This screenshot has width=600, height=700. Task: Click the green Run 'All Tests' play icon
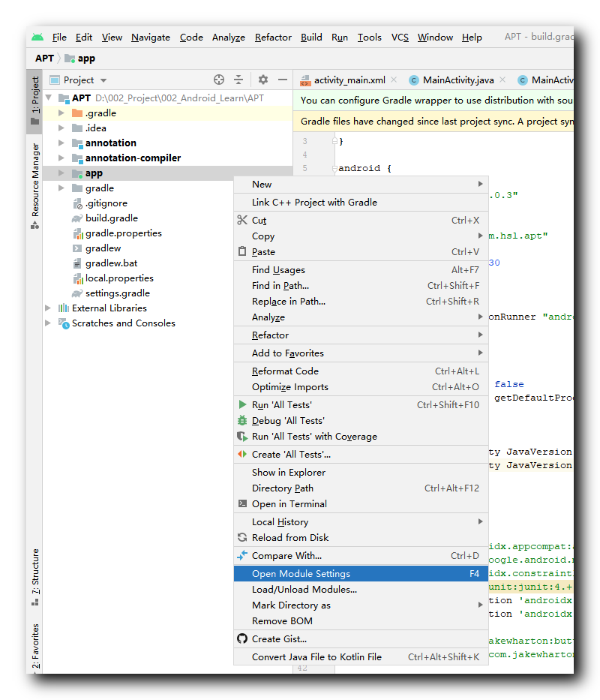tap(242, 404)
